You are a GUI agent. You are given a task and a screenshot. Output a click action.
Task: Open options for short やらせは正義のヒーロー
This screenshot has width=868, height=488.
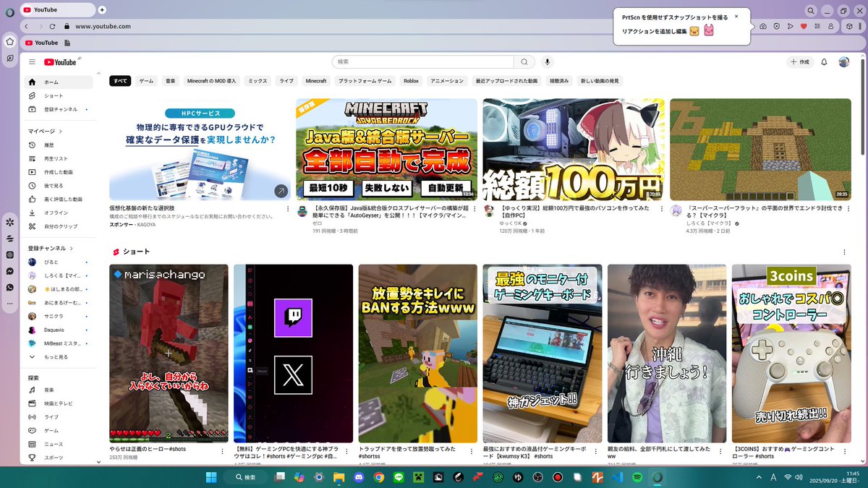click(x=224, y=450)
